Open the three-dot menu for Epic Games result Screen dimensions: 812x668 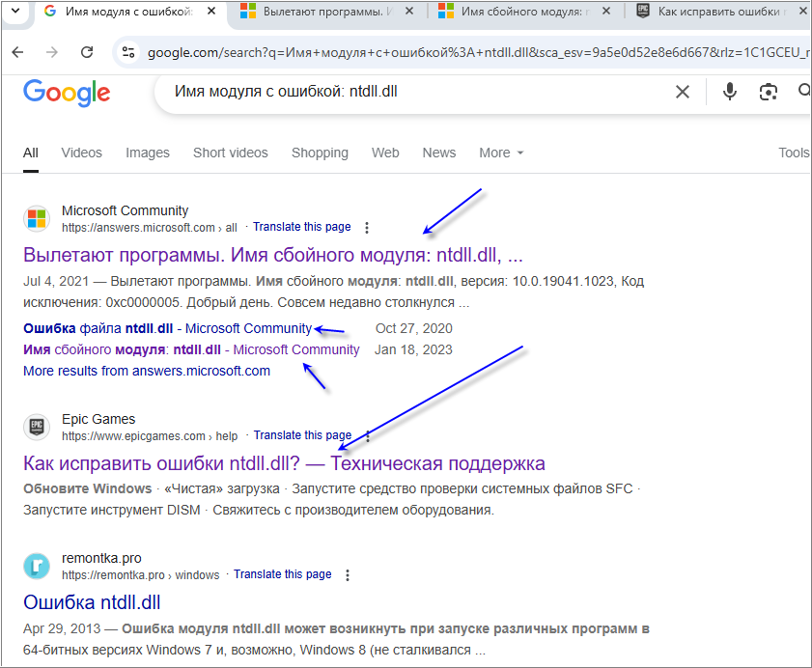(x=368, y=436)
